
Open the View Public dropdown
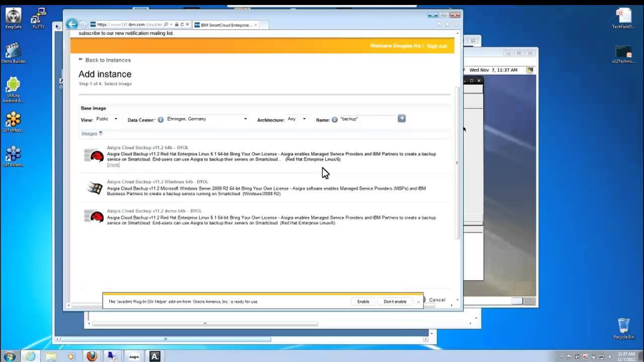[x=107, y=119]
